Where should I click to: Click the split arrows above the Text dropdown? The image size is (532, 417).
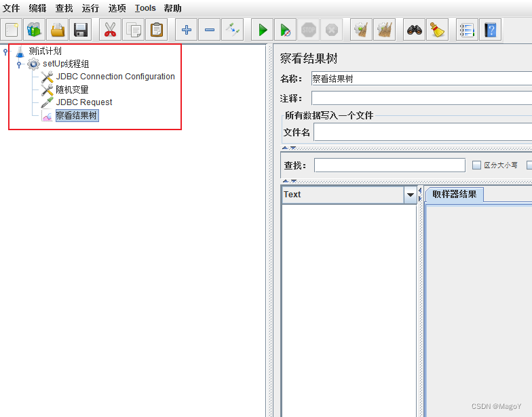click(289, 181)
